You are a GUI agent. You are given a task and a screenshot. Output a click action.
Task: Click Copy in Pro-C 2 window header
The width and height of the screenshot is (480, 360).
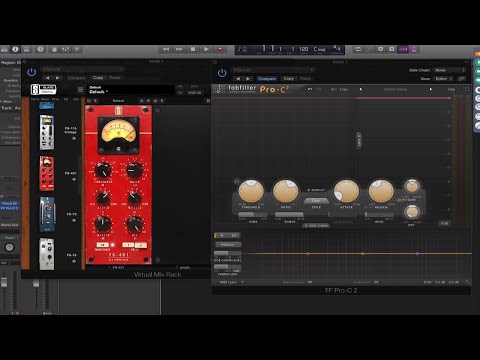pyautogui.click(x=289, y=79)
